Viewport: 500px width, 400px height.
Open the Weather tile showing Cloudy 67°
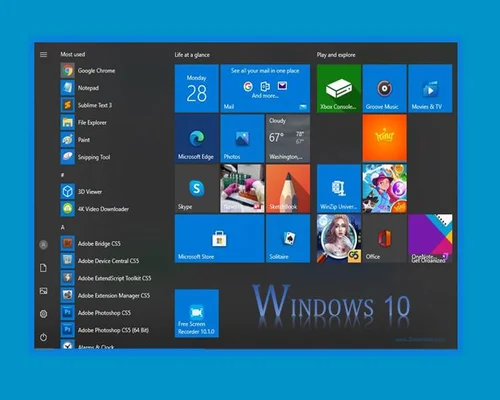[x=288, y=138]
